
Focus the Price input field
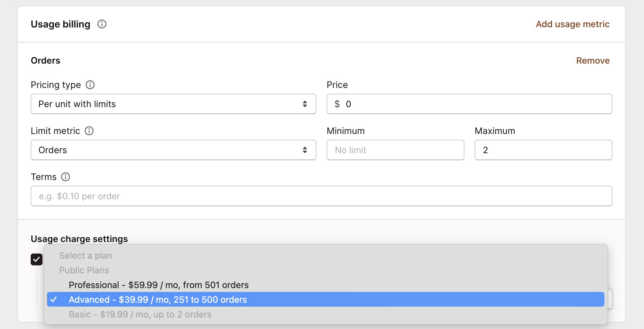pyautogui.click(x=473, y=104)
